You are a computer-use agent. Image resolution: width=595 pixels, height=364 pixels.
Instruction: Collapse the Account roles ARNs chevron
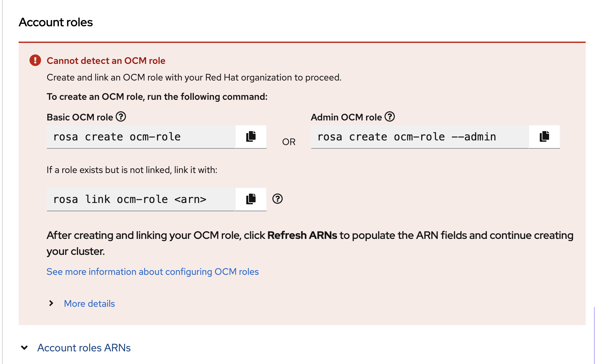[x=24, y=348]
